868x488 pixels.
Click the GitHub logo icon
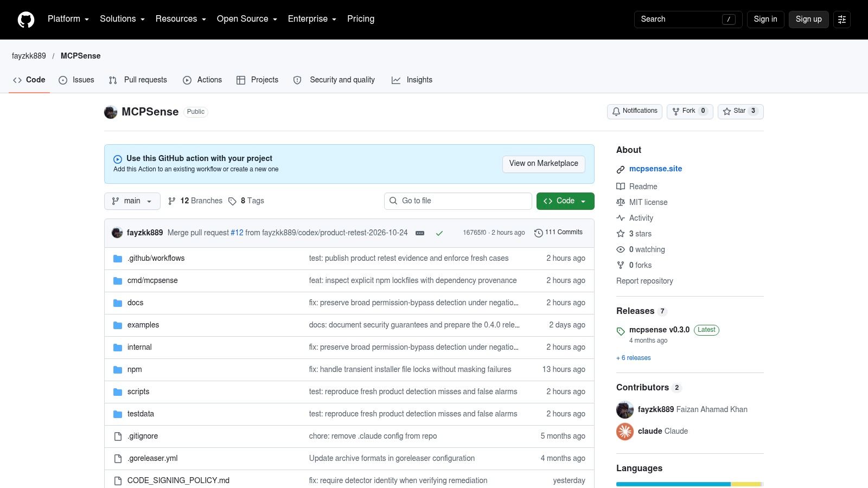coord(26,20)
